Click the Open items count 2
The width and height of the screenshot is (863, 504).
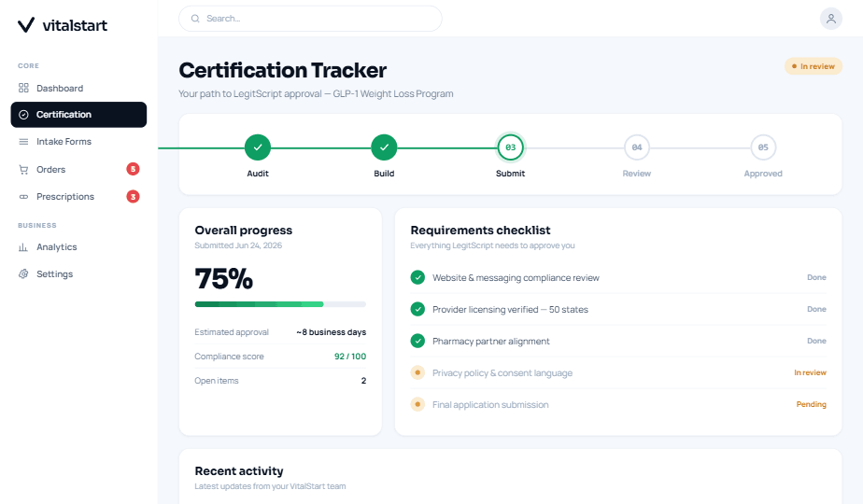point(363,381)
